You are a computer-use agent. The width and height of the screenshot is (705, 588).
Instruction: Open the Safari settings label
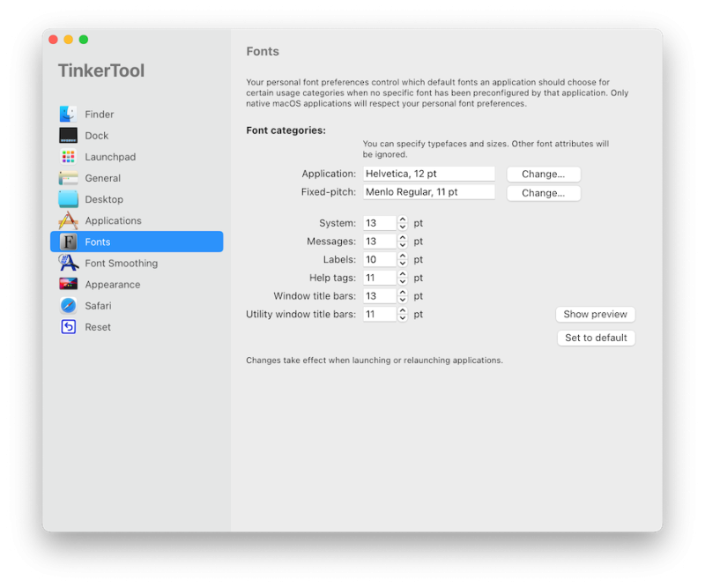[98, 306]
